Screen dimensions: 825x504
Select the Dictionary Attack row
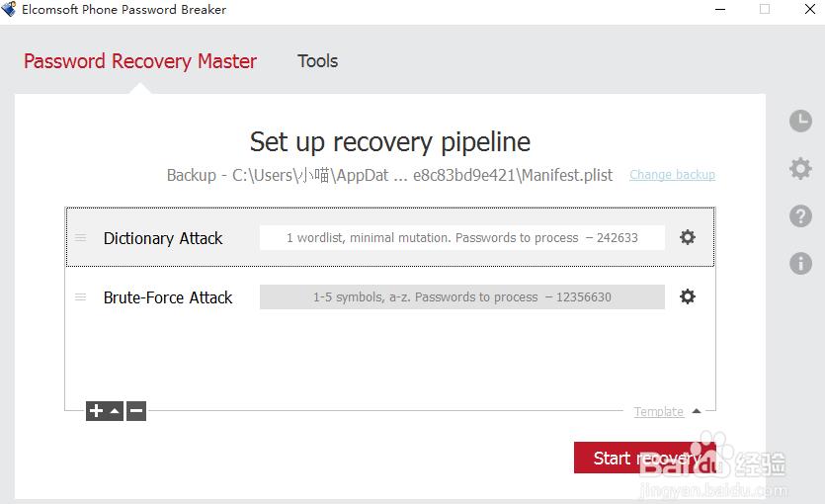click(390, 237)
